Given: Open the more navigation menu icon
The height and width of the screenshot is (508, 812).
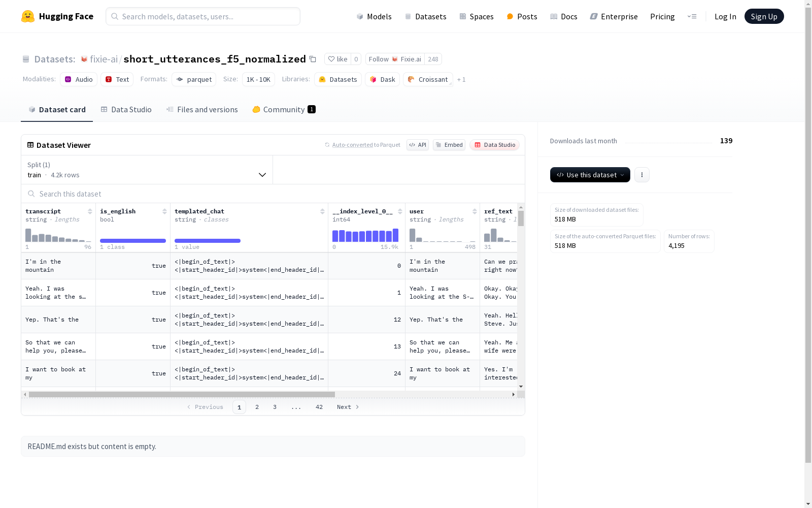Looking at the screenshot, I should [692, 16].
